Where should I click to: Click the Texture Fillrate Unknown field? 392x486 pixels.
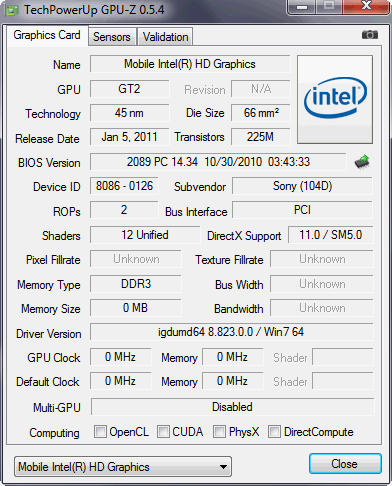point(322,259)
